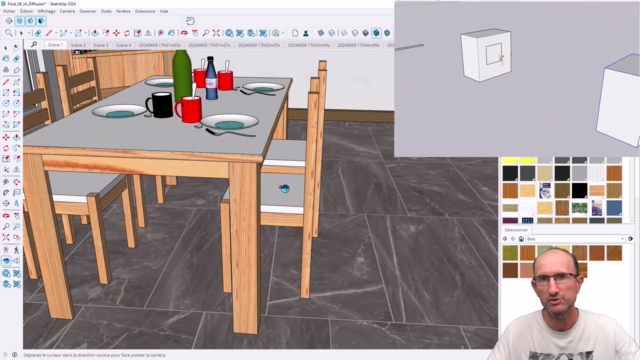The height and width of the screenshot is (360, 640).
Task: Expand the Arc tool dropdown arrow
Action: pos(71,33)
